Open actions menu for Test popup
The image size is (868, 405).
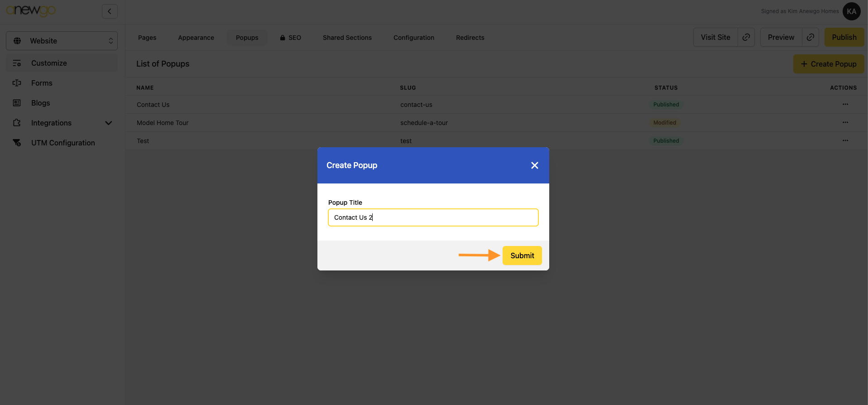[x=845, y=140]
